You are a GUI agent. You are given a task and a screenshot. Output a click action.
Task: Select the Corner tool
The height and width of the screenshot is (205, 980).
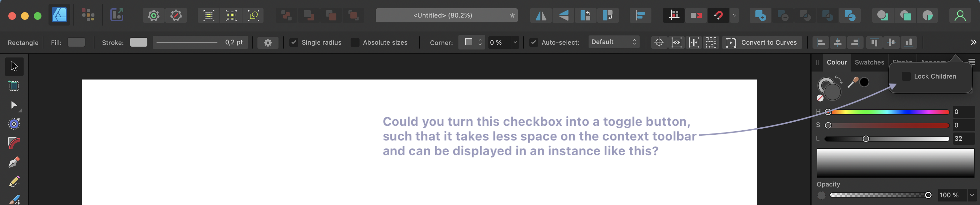[14, 143]
